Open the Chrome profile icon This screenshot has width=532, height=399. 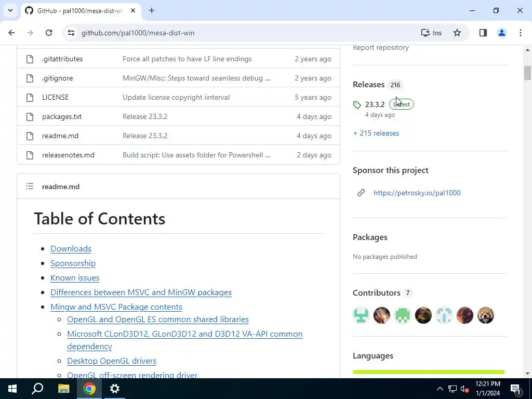502,33
